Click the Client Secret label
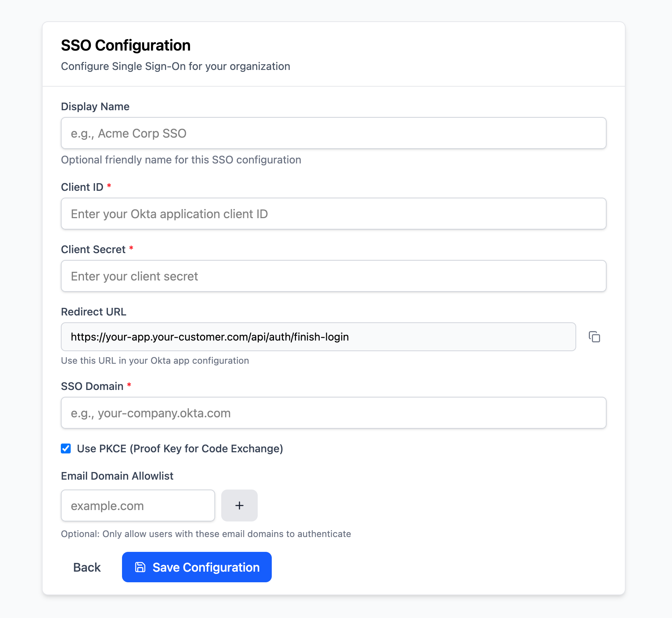The image size is (672, 618). (x=93, y=249)
